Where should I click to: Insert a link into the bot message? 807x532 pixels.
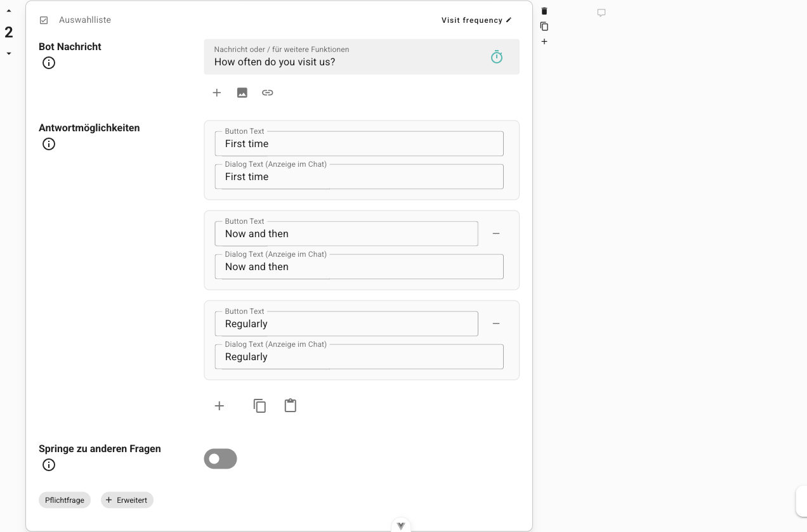[268, 93]
